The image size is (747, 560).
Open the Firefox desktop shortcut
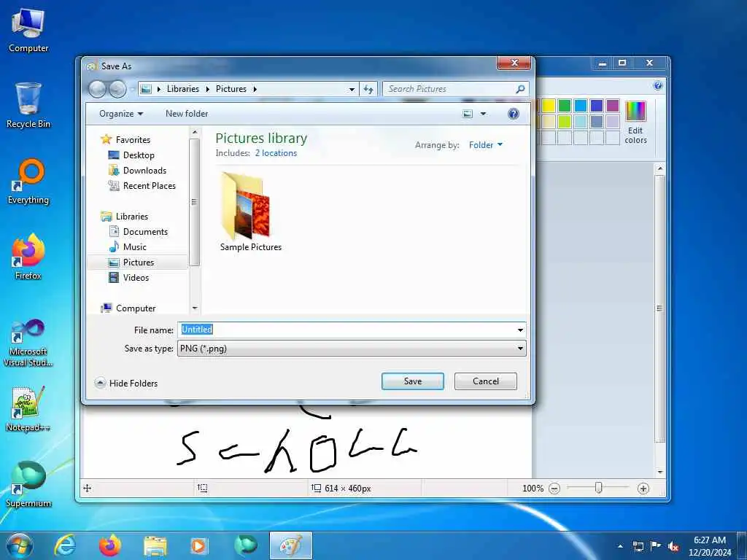(28, 257)
